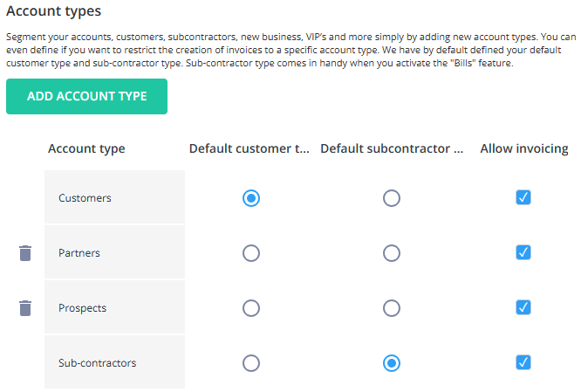Set Prospects as default subcontractor type

[x=392, y=308]
